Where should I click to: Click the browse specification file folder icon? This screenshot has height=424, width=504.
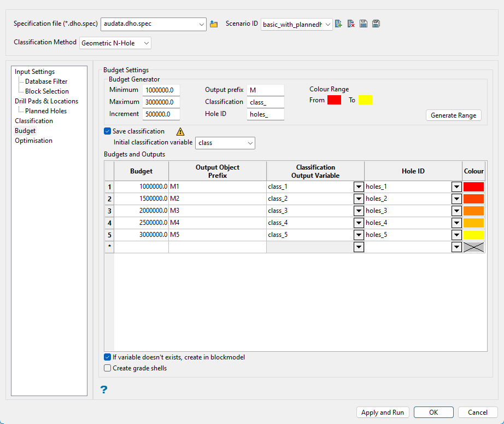click(214, 24)
